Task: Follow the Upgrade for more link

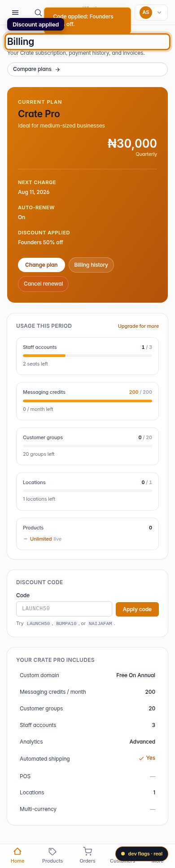Action: click(138, 326)
